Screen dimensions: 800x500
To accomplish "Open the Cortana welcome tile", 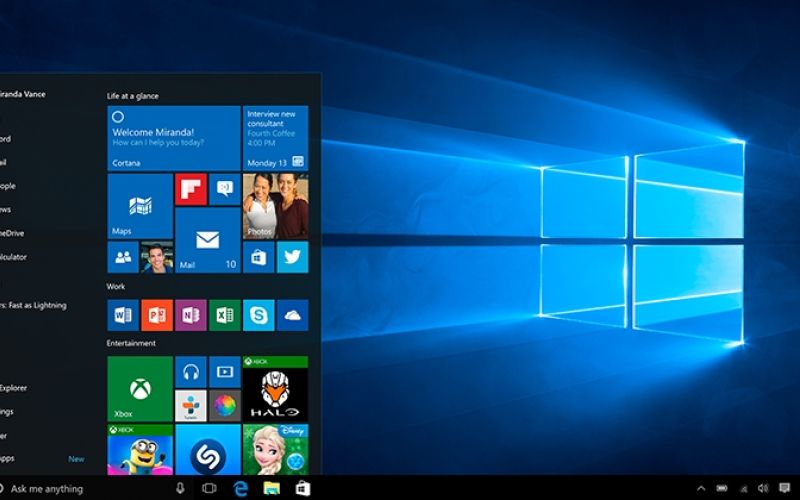I will tap(173, 138).
